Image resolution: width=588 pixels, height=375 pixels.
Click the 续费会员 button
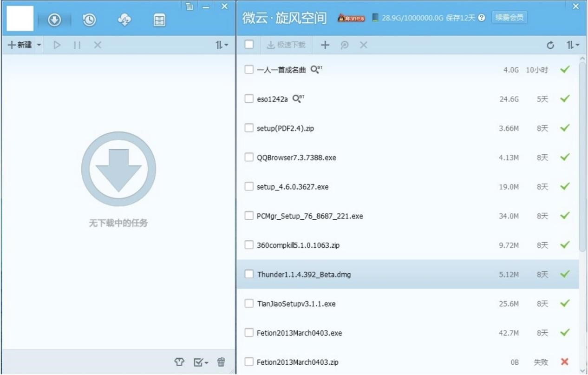[509, 18]
